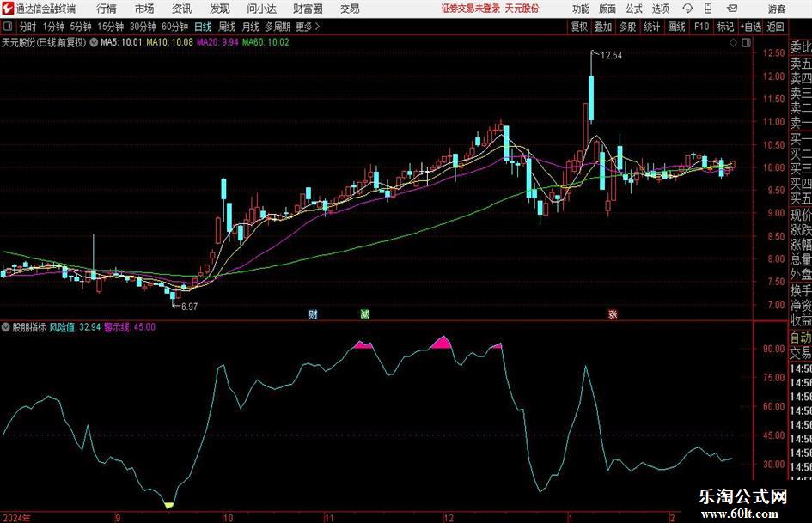The image size is (812, 523).
Task: Switch to the 周线 weekly tab
Action: [227, 27]
